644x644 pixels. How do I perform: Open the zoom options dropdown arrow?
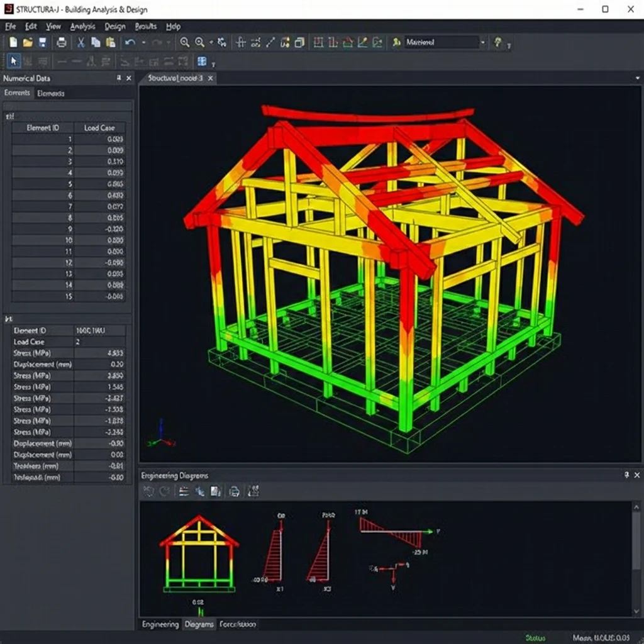click(x=211, y=43)
